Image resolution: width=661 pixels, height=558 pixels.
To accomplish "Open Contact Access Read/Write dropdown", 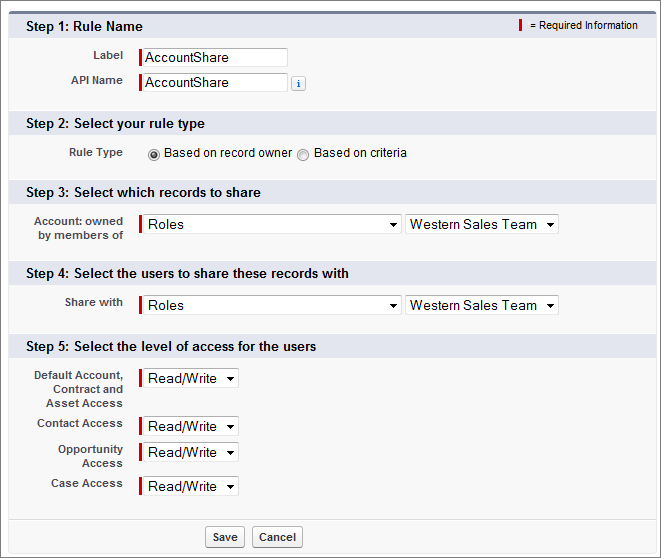I will 191,426.
